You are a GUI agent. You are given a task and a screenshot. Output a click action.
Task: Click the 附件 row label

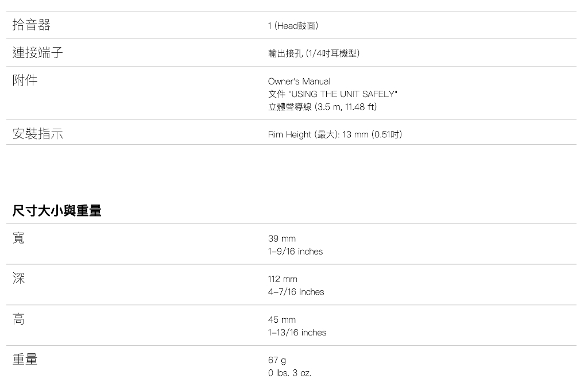tap(25, 80)
